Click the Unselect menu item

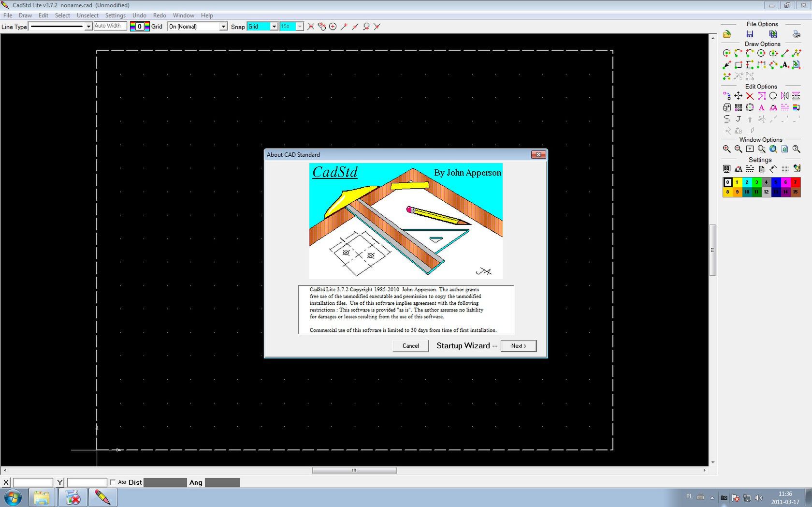coord(87,15)
